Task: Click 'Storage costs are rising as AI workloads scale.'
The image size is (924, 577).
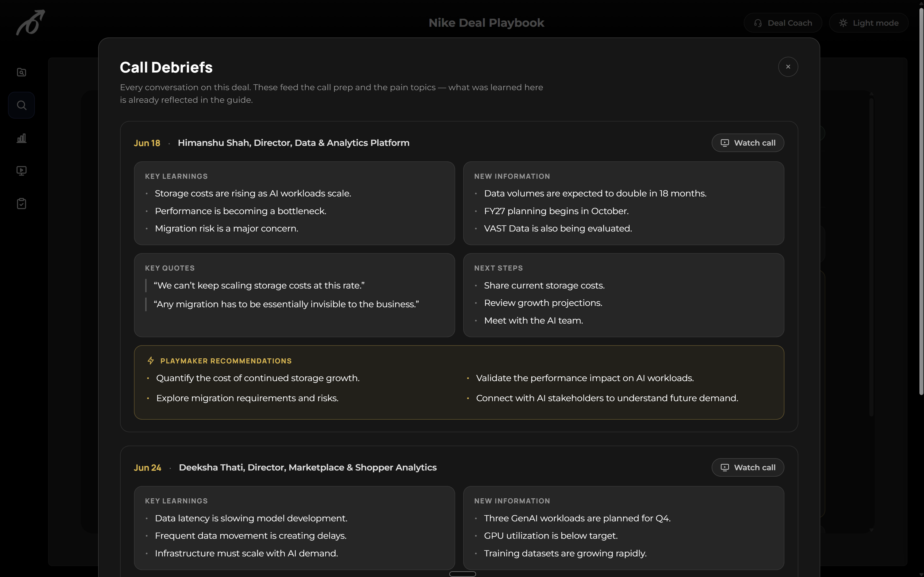Action: [253, 193]
